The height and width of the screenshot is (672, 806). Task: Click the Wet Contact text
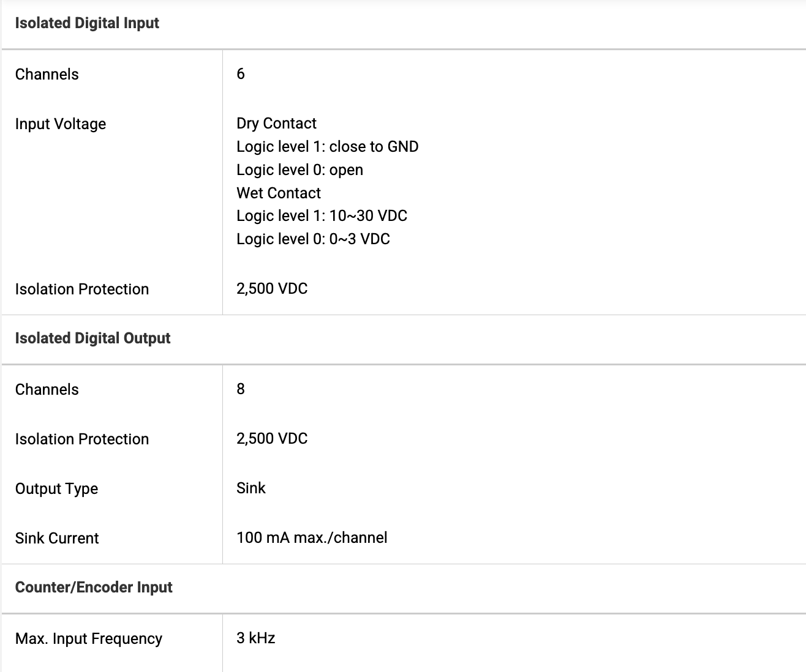coord(278,193)
